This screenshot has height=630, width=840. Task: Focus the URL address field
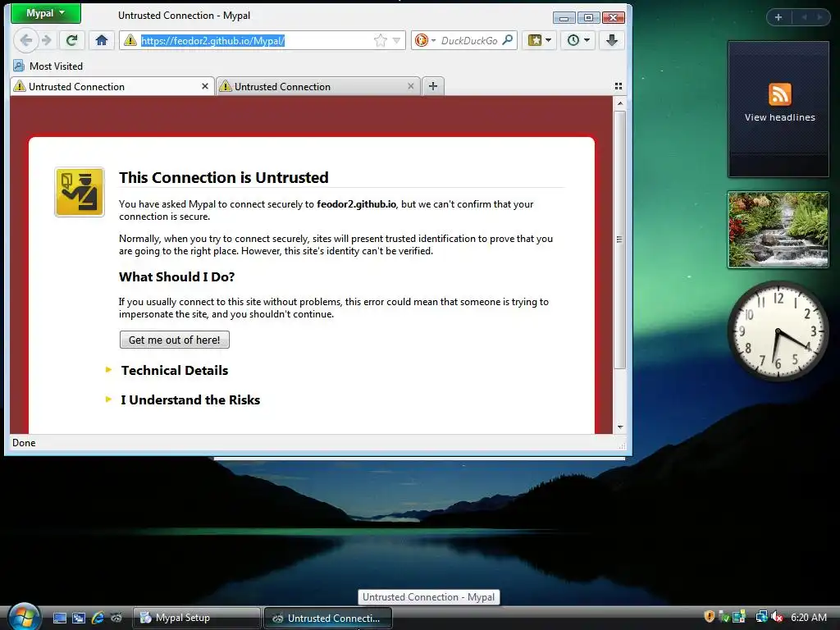point(255,41)
